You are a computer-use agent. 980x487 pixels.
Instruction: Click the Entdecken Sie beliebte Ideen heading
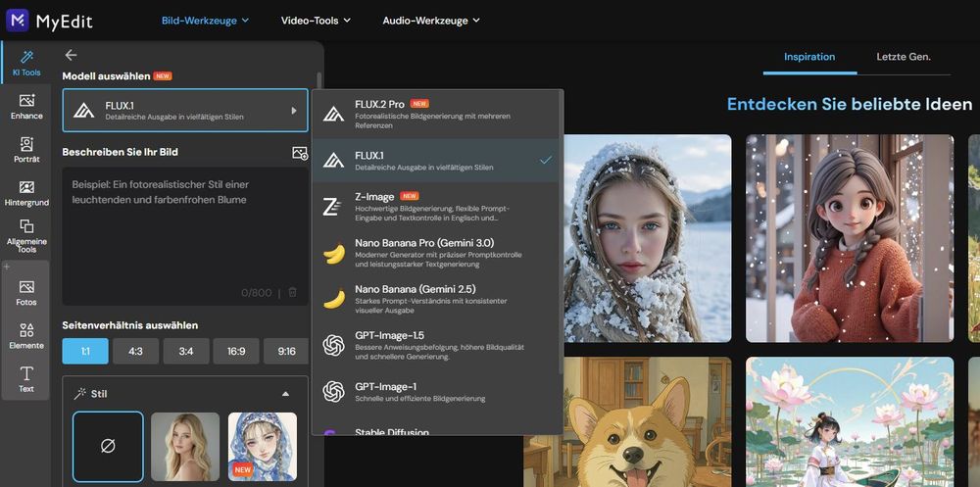click(x=850, y=104)
